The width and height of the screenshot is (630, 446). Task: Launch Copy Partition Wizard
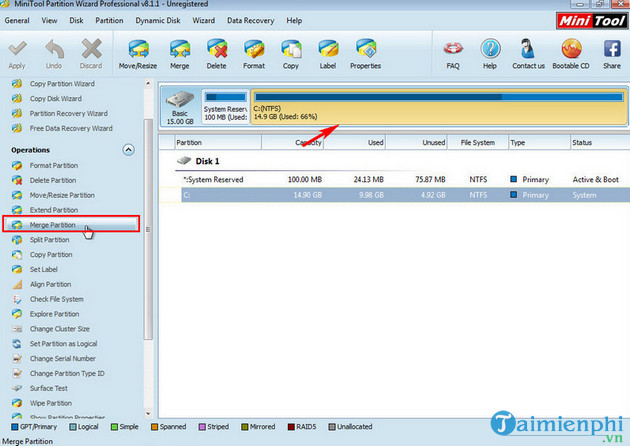[62, 84]
